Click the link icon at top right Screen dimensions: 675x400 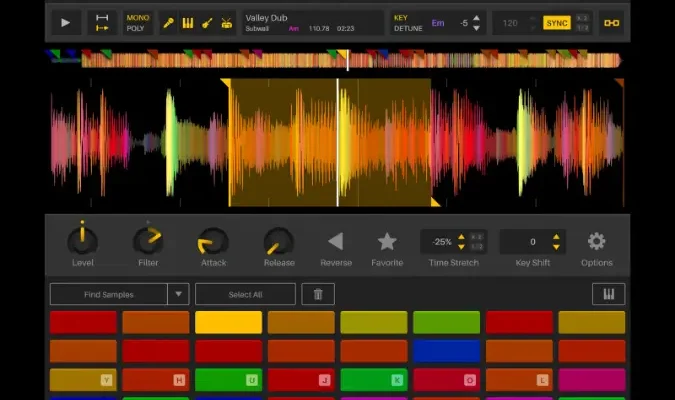pos(611,23)
